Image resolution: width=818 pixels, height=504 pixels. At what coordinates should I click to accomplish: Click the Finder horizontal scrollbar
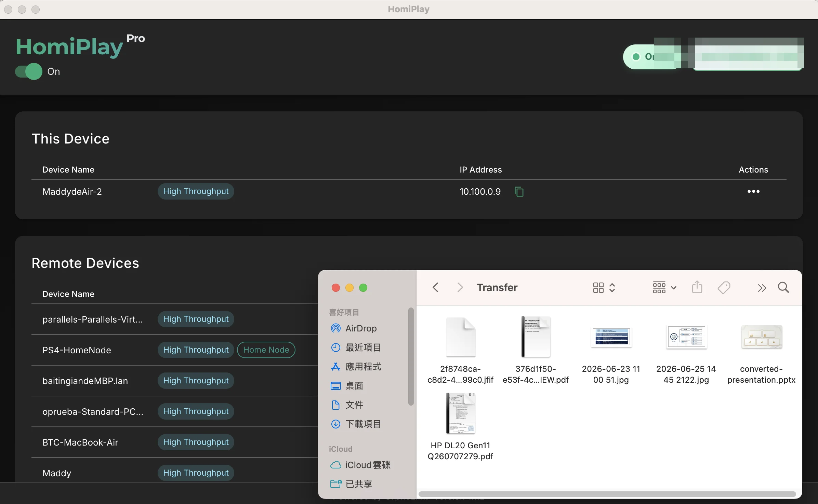pyautogui.click(x=607, y=494)
